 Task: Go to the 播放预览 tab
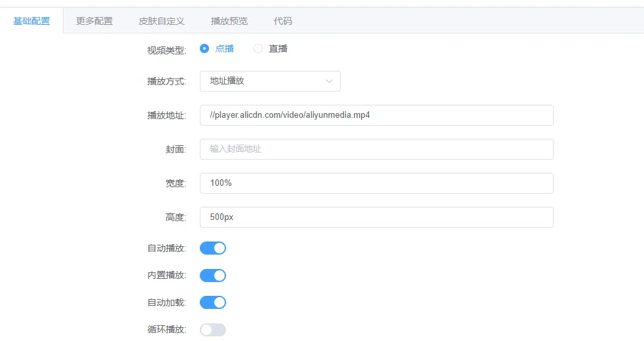pos(229,21)
